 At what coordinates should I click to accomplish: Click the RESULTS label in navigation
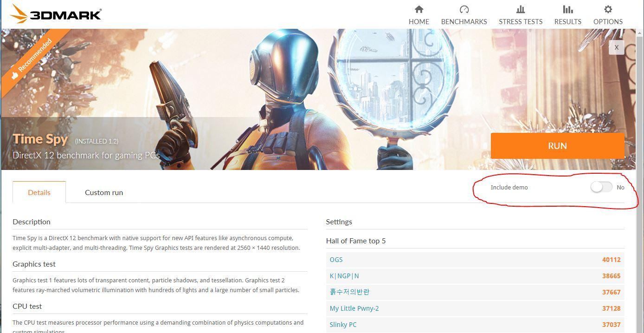(x=568, y=22)
